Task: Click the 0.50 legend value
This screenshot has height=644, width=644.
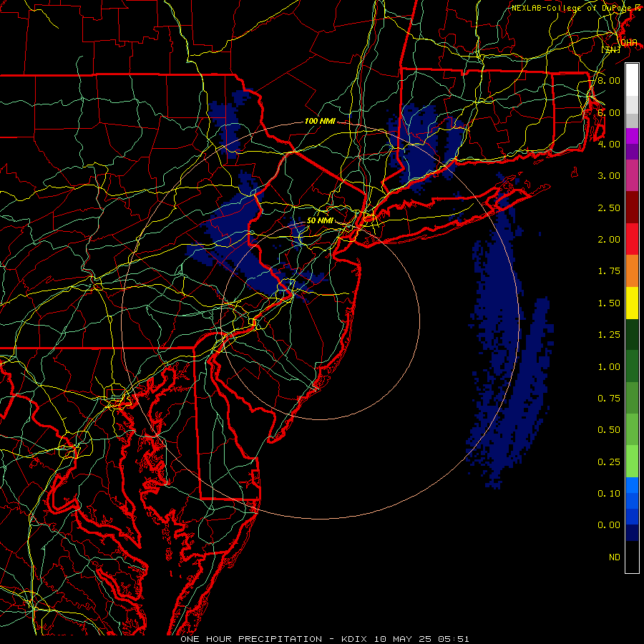Action: click(609, 430)
